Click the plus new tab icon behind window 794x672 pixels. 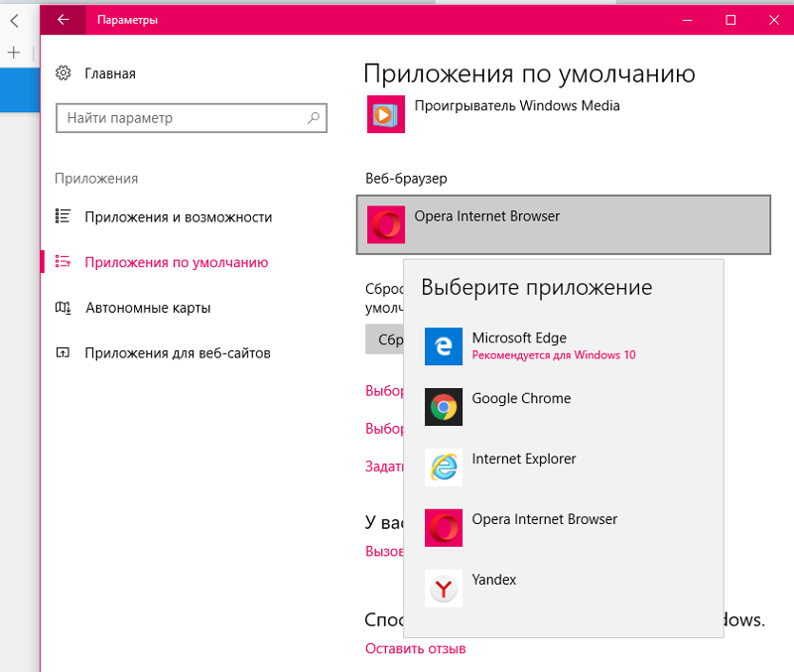pos(14,53)
